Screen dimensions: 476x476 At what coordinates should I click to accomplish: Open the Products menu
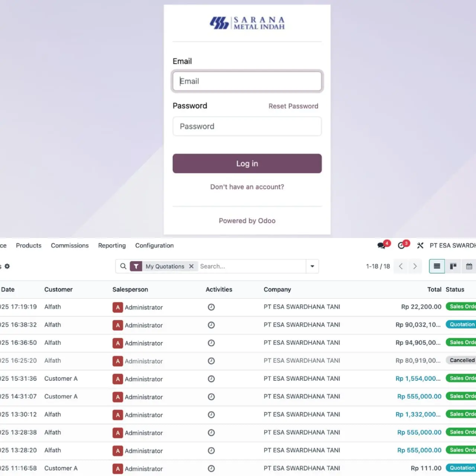coord(29,245)
